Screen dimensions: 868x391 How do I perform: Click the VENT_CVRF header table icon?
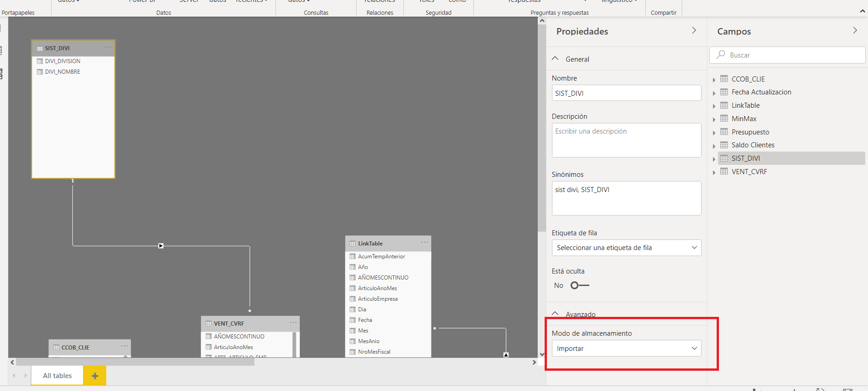click(208, 323)
